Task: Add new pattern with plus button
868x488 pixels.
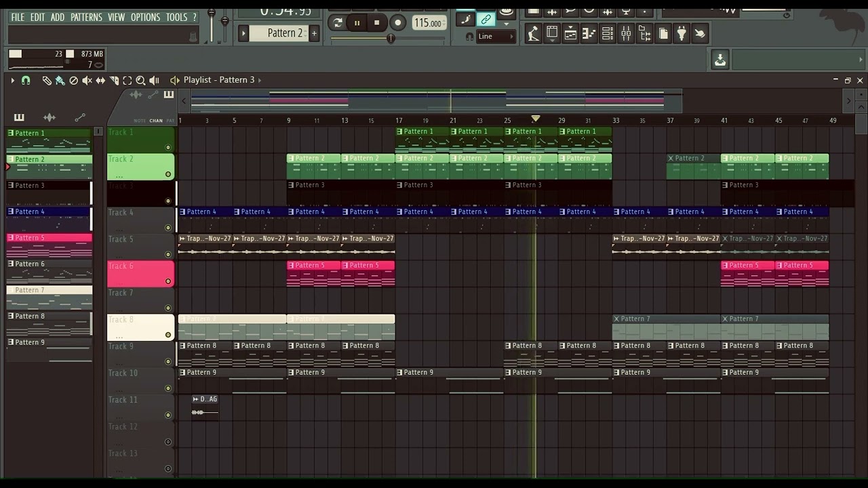Action: 314,33
